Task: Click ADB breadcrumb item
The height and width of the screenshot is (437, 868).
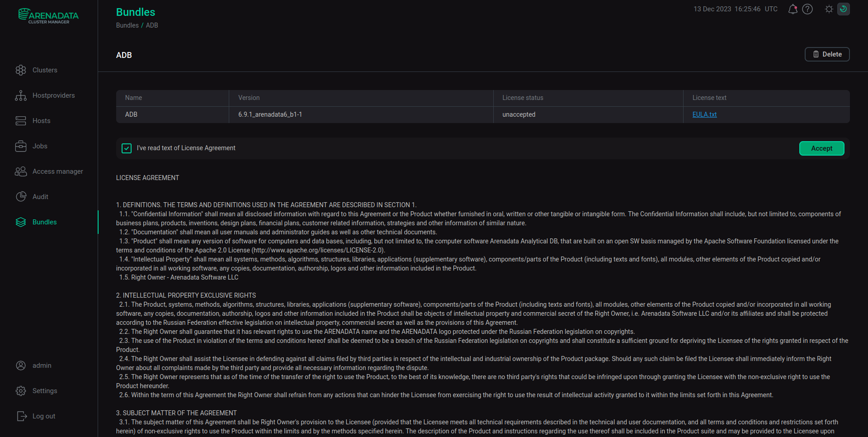Action: [x=152, y=25]
